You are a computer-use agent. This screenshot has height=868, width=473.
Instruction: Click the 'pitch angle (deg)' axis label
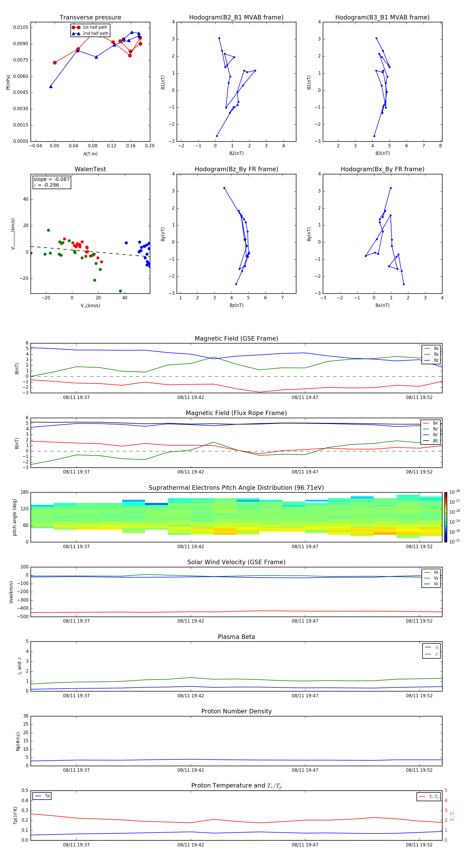pos(14,517)
